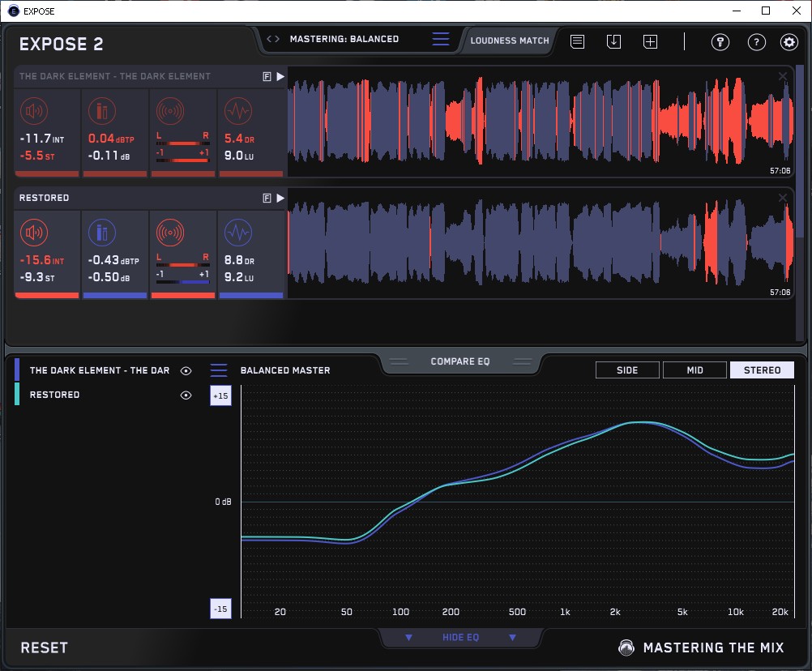Click the Restored entry in EQ legend
This screenshot has width=812, height=671.
(x=54, y=395)
